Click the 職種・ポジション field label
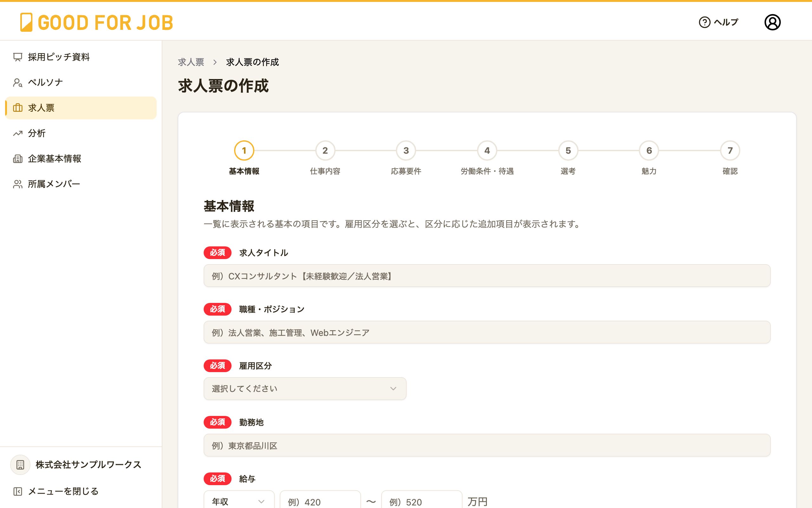The image size is (812, 508). point(272,309)
